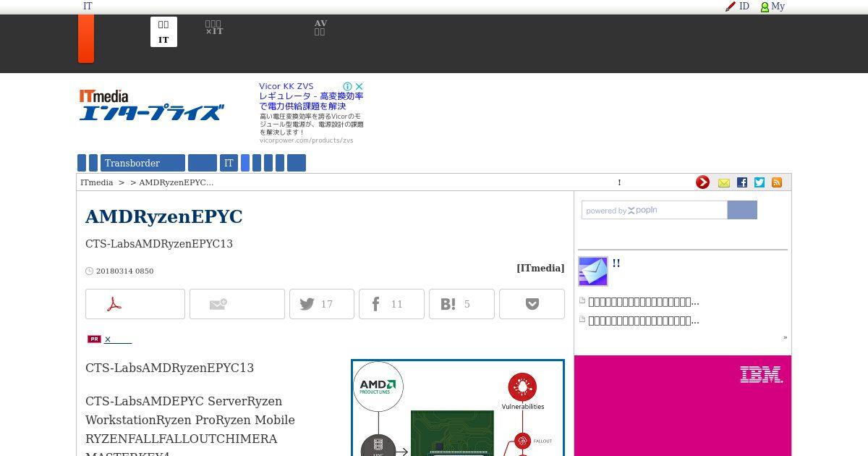Click the My link at the top right
Viewport: 868px width, 456px height.
click(778, 7)
